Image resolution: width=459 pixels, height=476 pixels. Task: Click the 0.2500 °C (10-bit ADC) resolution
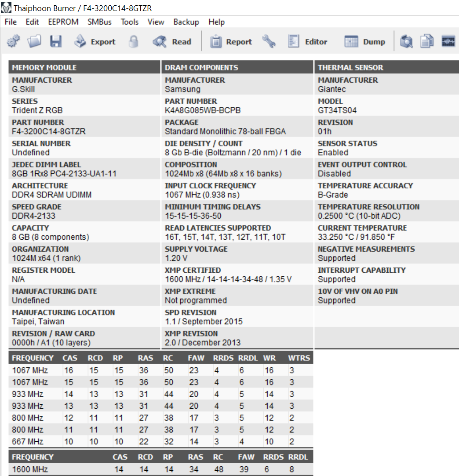pyautogui.click(x=359, y=216)
